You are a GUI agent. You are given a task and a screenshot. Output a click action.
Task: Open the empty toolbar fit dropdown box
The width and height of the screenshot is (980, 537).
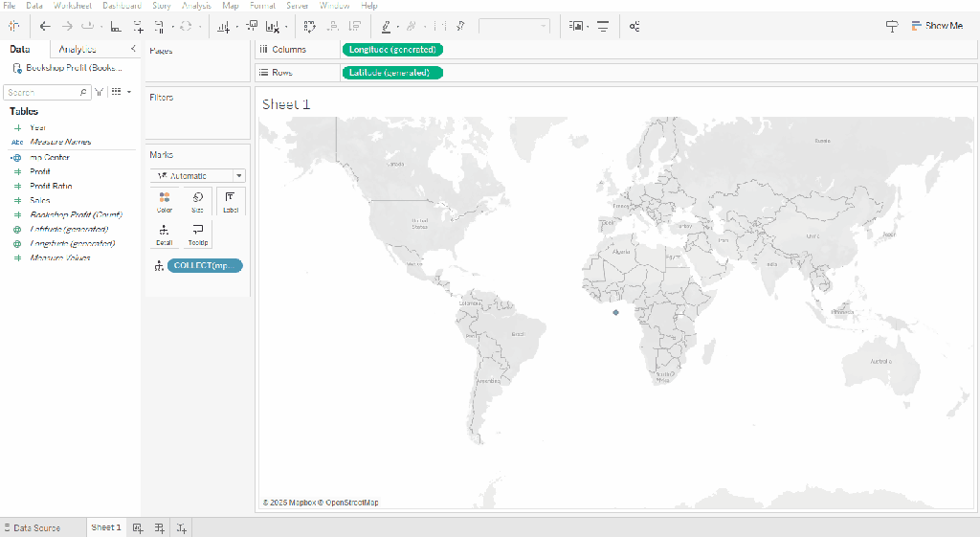click(x=514, y=27)
